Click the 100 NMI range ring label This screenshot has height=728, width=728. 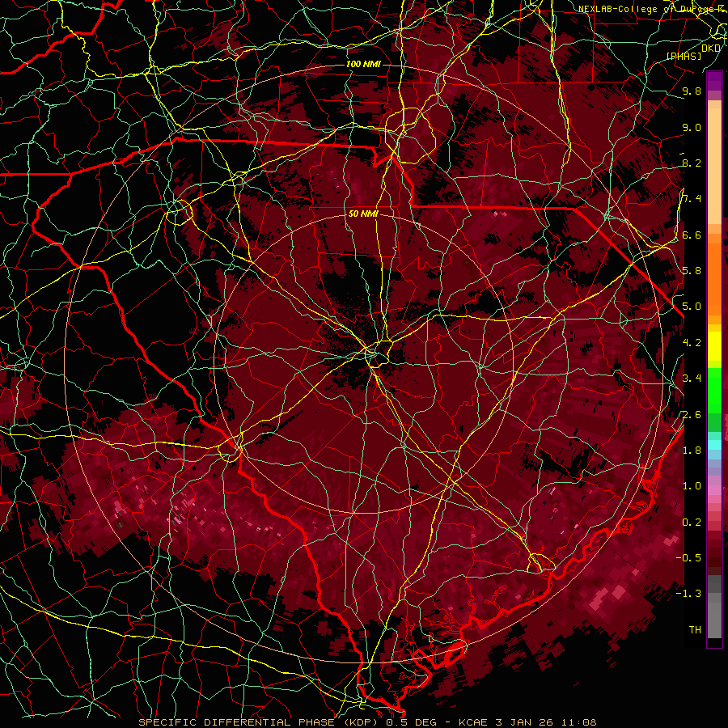pos(363,64)
